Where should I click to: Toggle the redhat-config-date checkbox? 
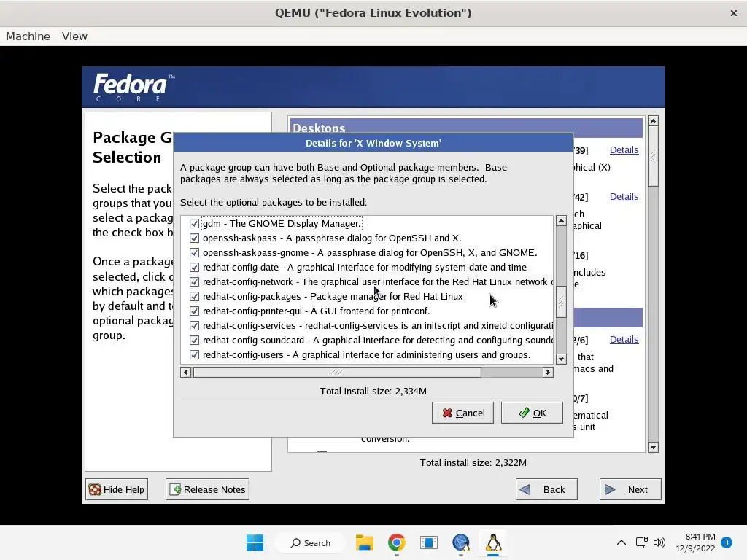(194, 267)
